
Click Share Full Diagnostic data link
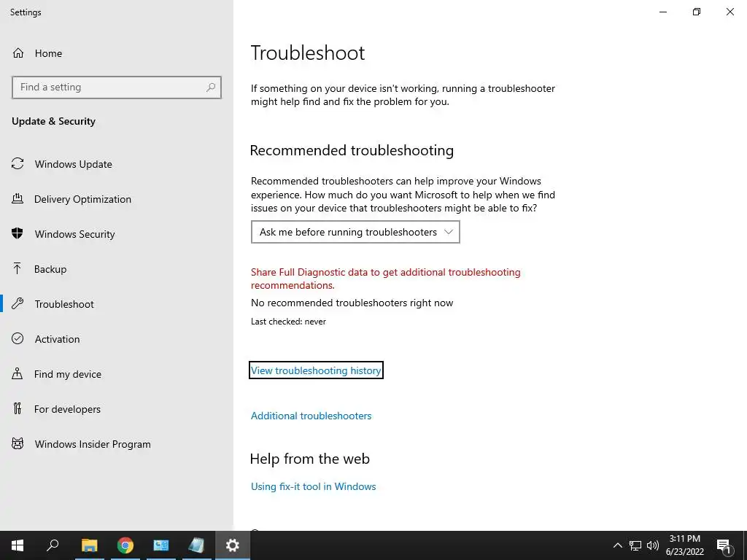pyautogui.click(x=385, y=279)
